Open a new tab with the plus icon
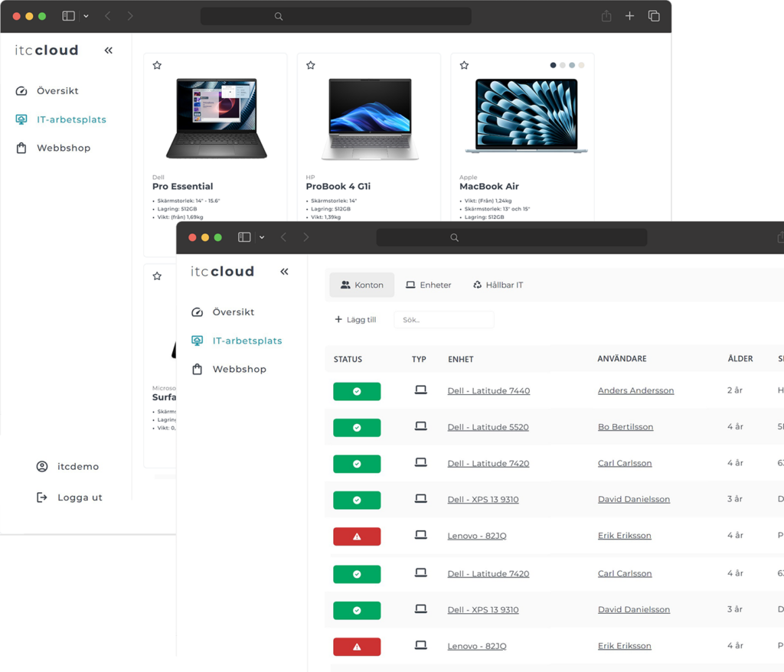 pos(629,16)
